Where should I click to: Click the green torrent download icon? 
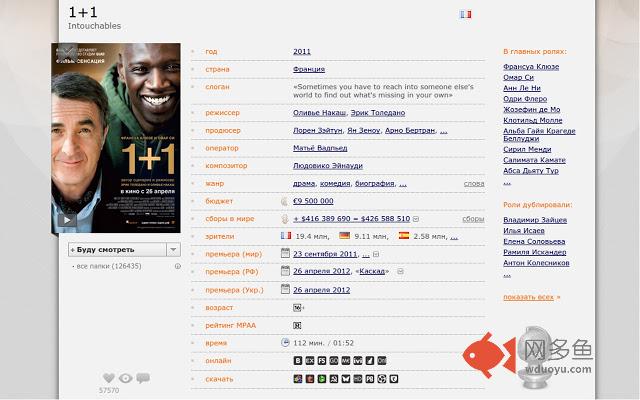(322, 379)
